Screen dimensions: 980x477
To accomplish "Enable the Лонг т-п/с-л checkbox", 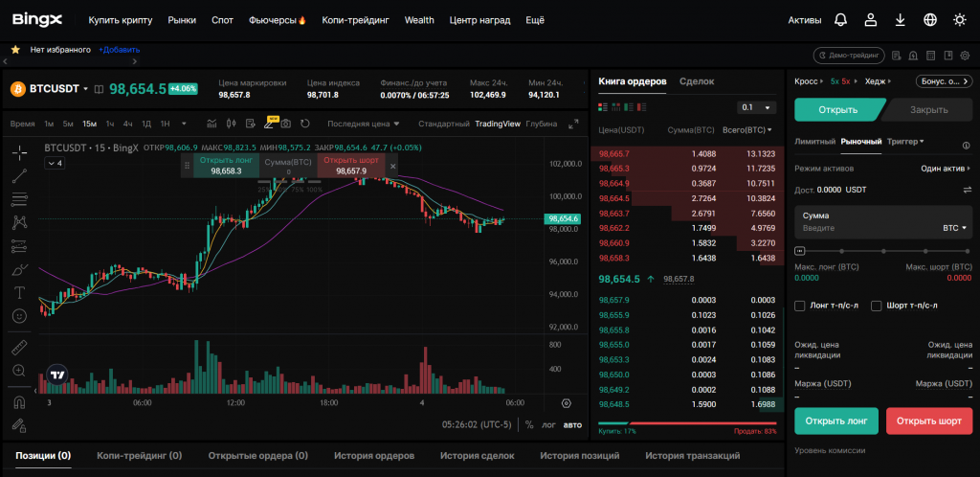I will (799, 306).
